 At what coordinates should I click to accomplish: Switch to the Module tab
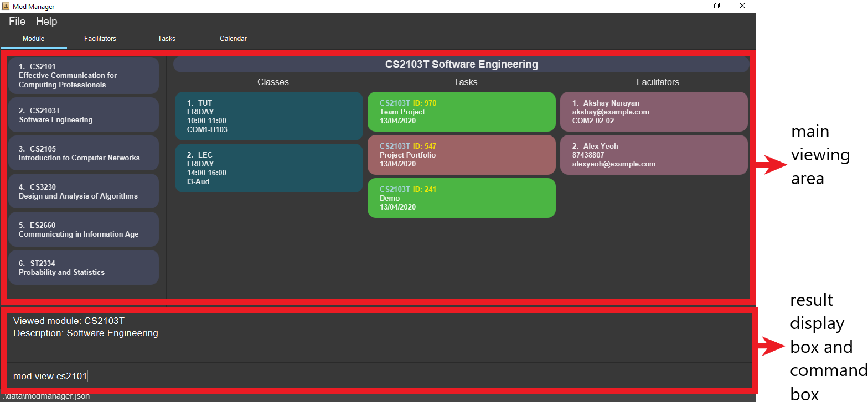(33, 39)
